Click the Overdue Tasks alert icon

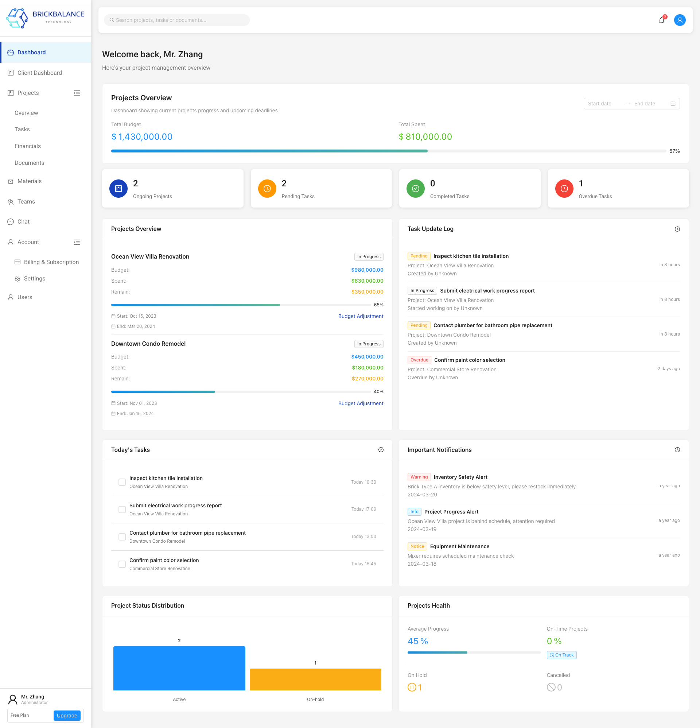tap(564, 189)
